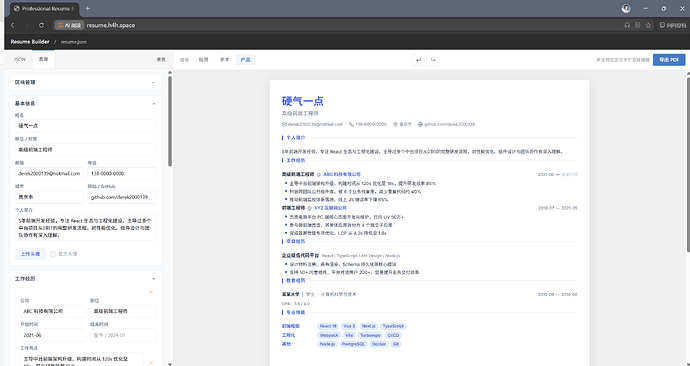Screen dimensions: 690x366
Task: Open the ABC company link in resume
Action: [341, 175]
